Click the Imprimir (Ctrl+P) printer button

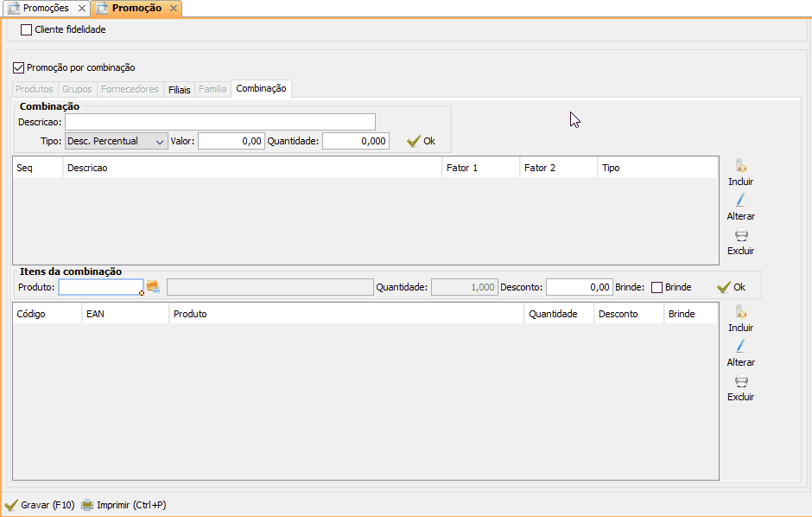tap(124, 505)
